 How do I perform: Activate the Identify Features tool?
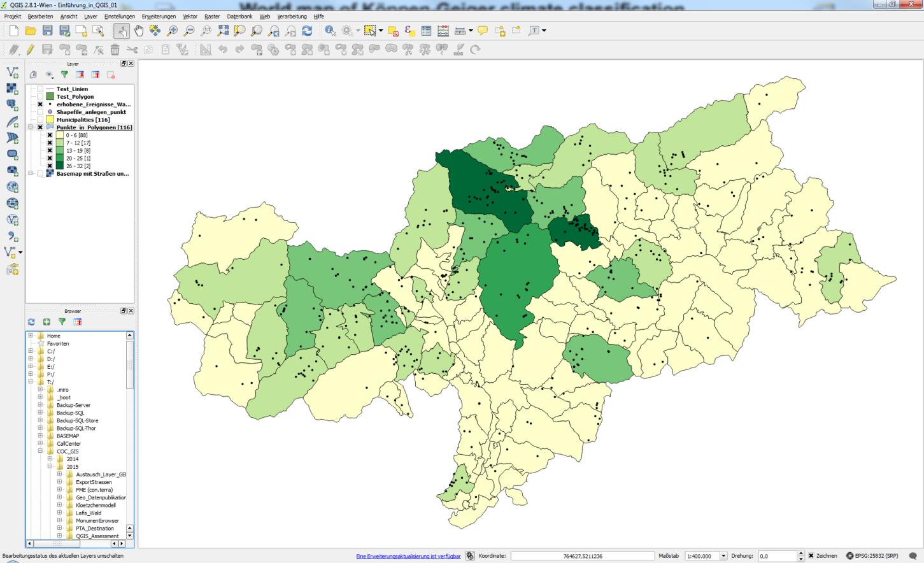click(x=330, y=31)
